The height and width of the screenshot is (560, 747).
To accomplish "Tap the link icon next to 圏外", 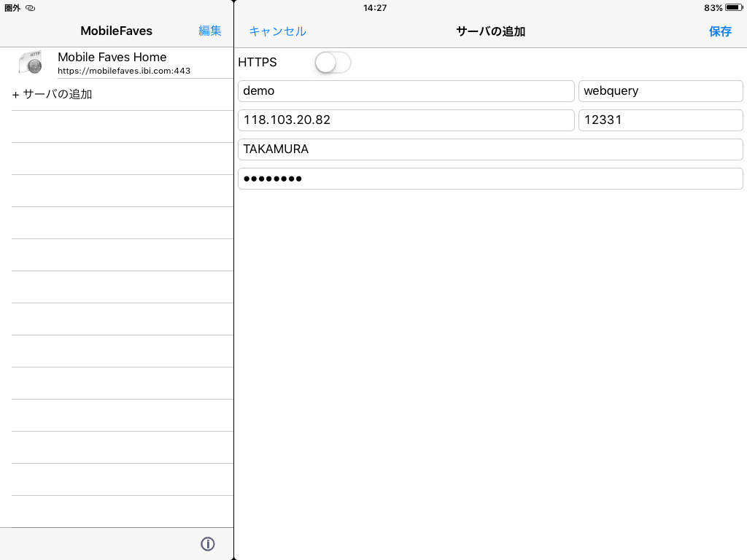I will pos(30,8).
